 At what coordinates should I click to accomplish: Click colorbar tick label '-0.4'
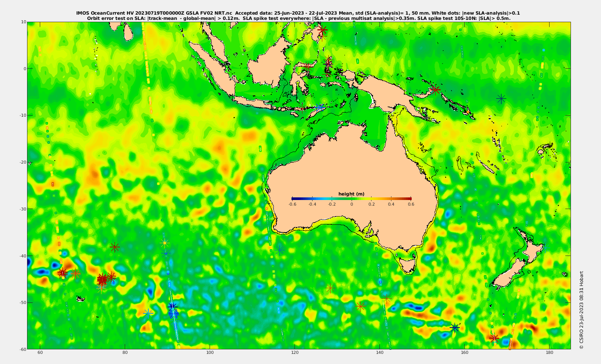point(312,204)
